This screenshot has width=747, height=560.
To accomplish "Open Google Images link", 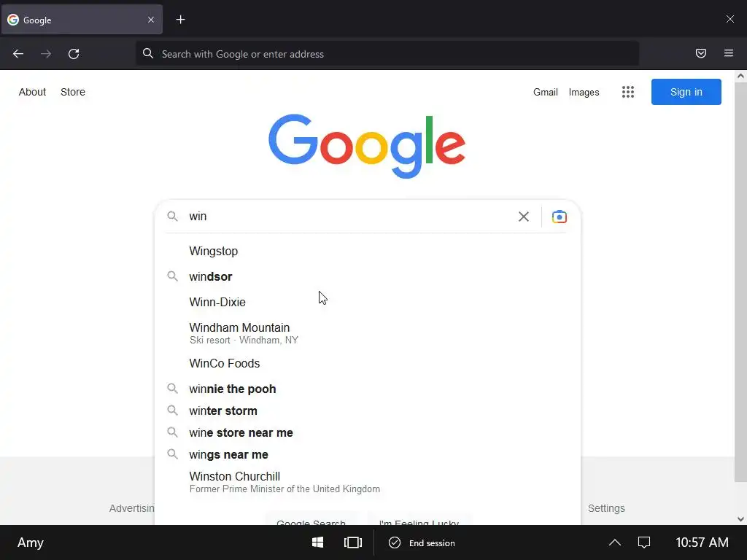I will tap(584, 93).
